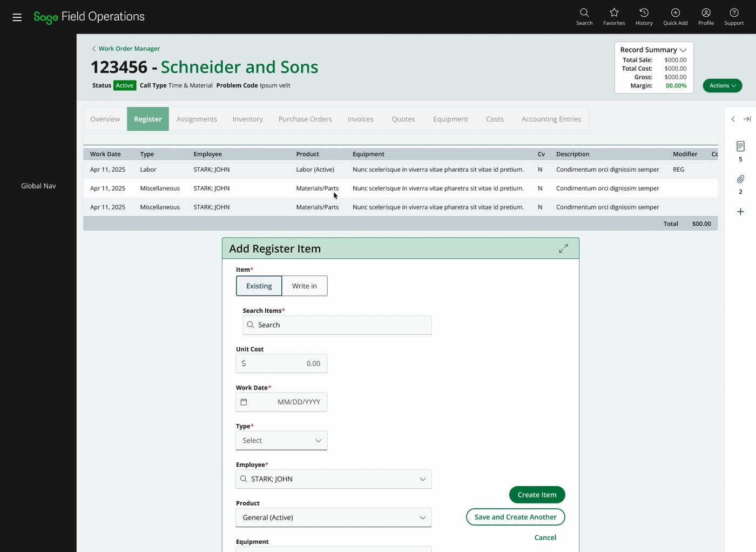Click magnifier icon in Employee field

(244, 479)
